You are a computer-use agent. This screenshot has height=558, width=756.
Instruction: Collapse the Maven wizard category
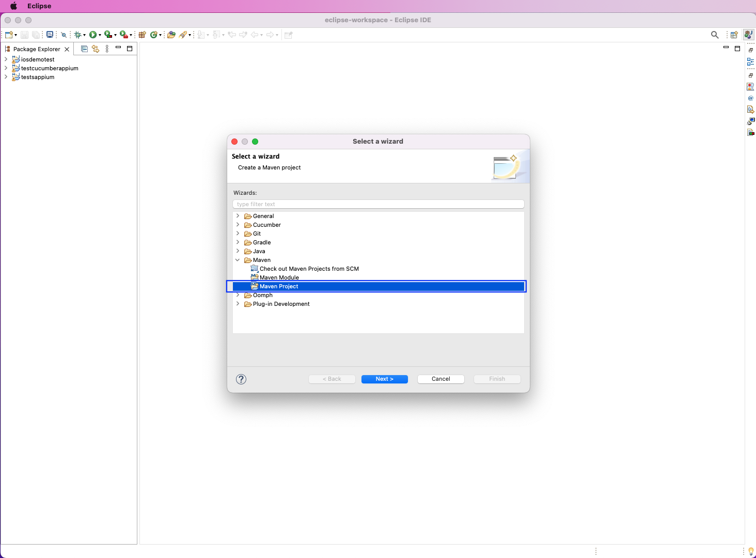238,260
